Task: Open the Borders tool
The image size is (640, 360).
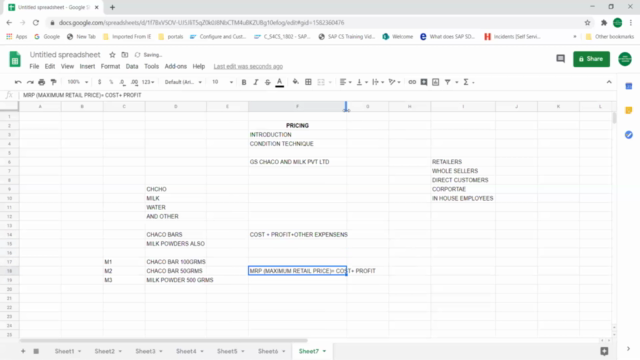Action: tap(308, 82)
